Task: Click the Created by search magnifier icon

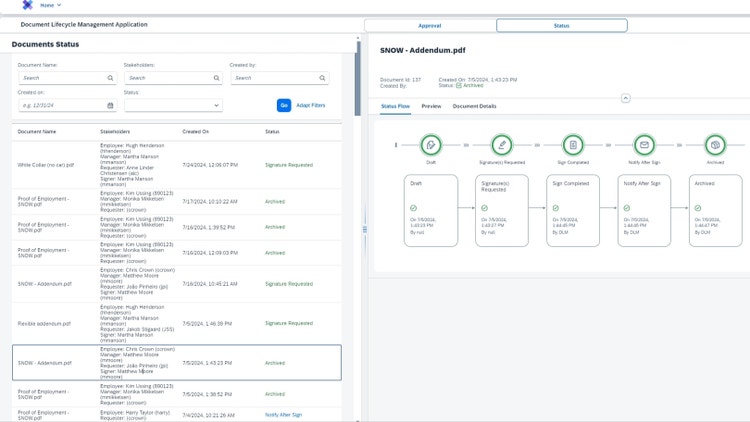Action: 322,78
